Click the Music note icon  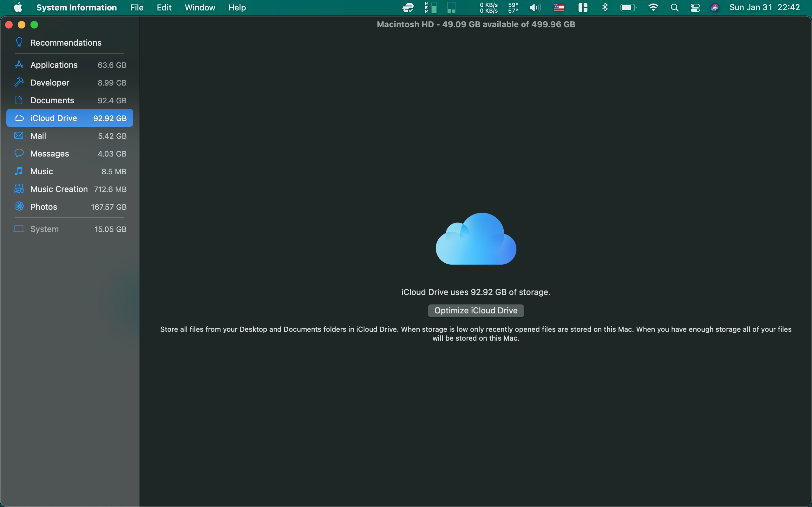click(19, 171)
